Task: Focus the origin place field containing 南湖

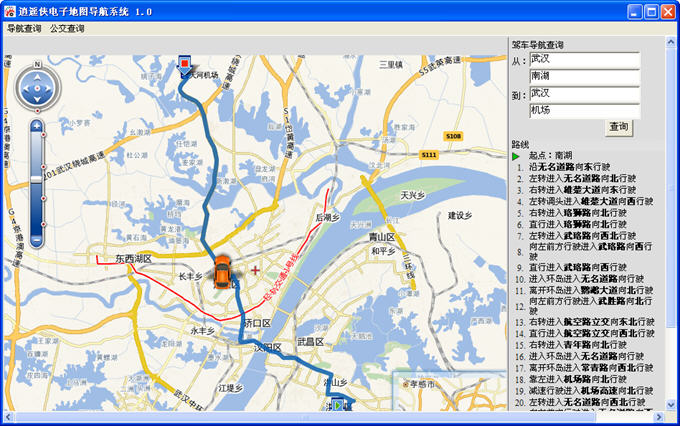Action: pos(584,77)
